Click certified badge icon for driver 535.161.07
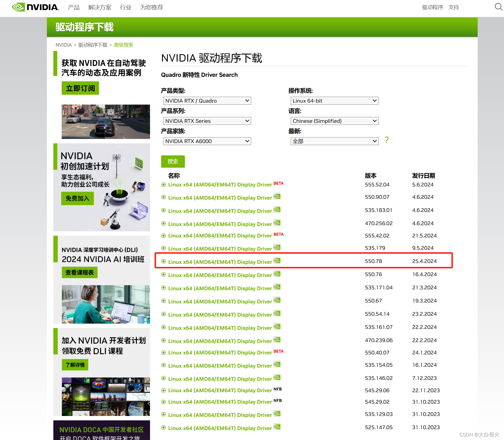Image resolution: width=504 pixels, height=440 pixels. tap(277, 326)
